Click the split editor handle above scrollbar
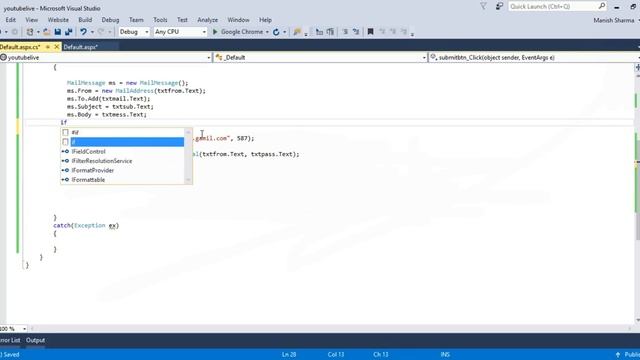This screenshot has width=640, height=360. point(637,67)
